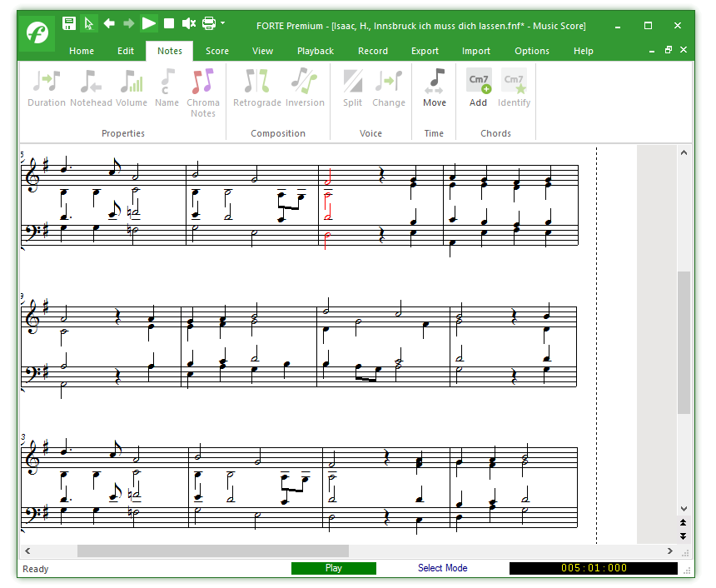This screenshot has width=716, height=588.
Task: Click the vertical scrollbar thumb
Action: (x=684, y=342)
